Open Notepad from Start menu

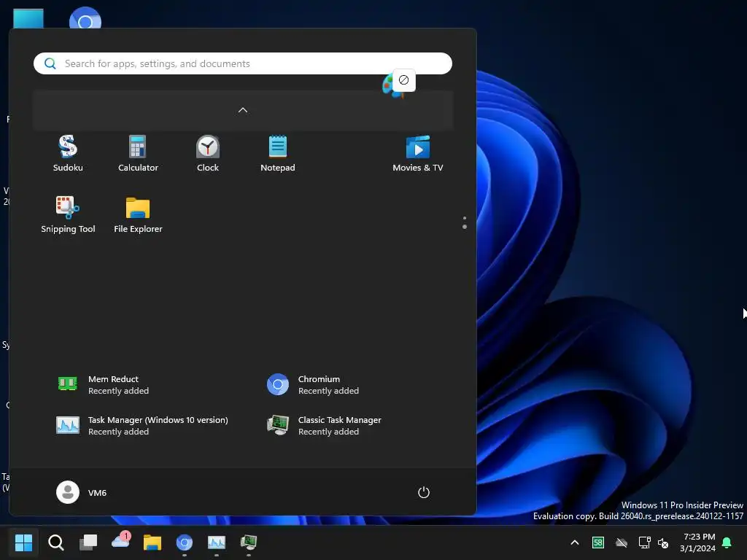278,153
